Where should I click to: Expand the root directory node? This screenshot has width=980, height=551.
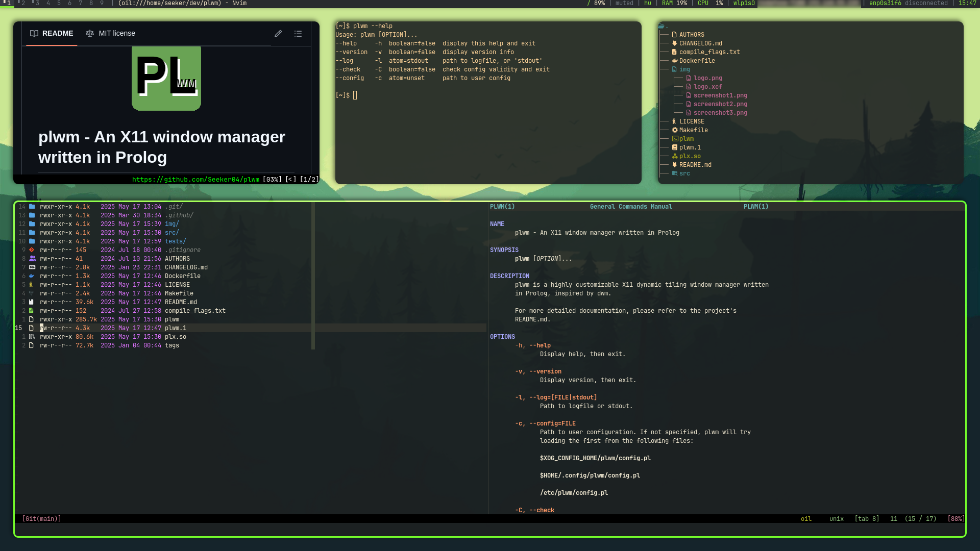[x=663, y=26]
